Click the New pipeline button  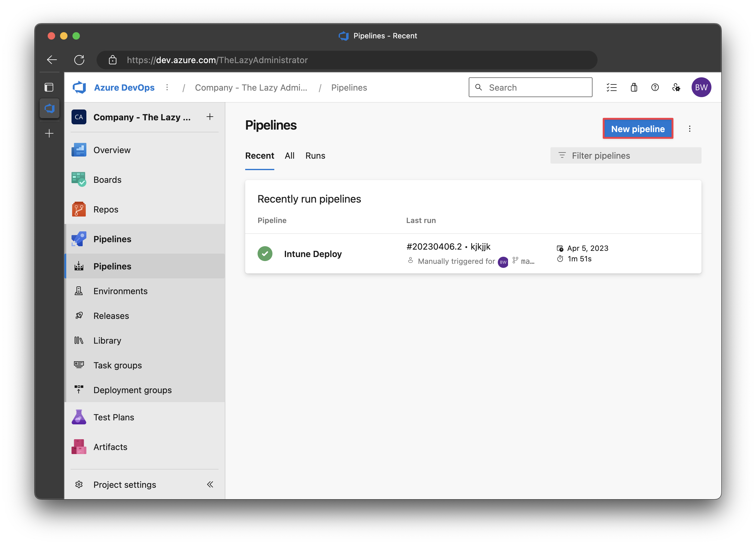click(637, 129)
